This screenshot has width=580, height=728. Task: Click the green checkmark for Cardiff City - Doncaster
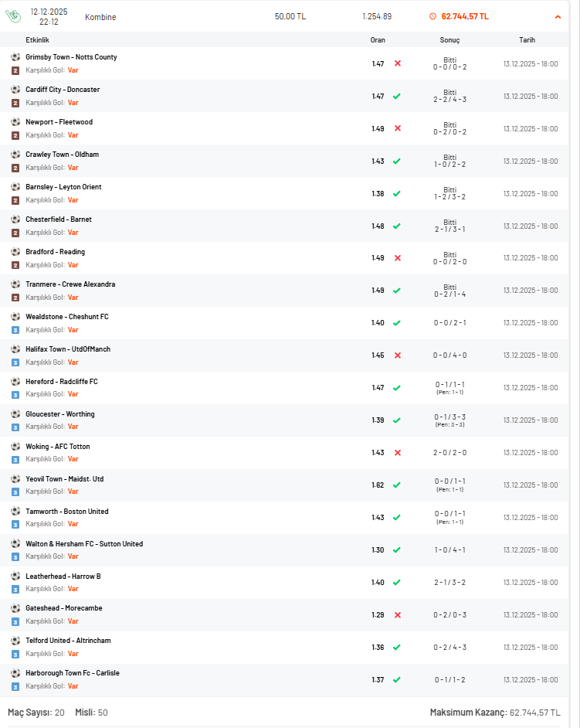tap(397, 96)
